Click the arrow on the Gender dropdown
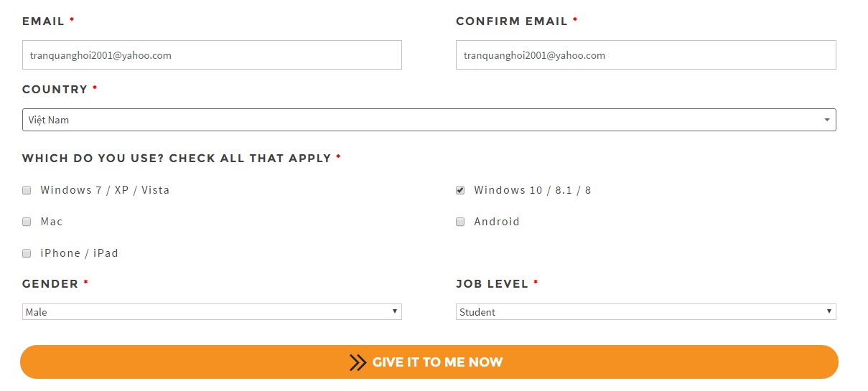Screen dimensions: 868x391 coord(395,311)
